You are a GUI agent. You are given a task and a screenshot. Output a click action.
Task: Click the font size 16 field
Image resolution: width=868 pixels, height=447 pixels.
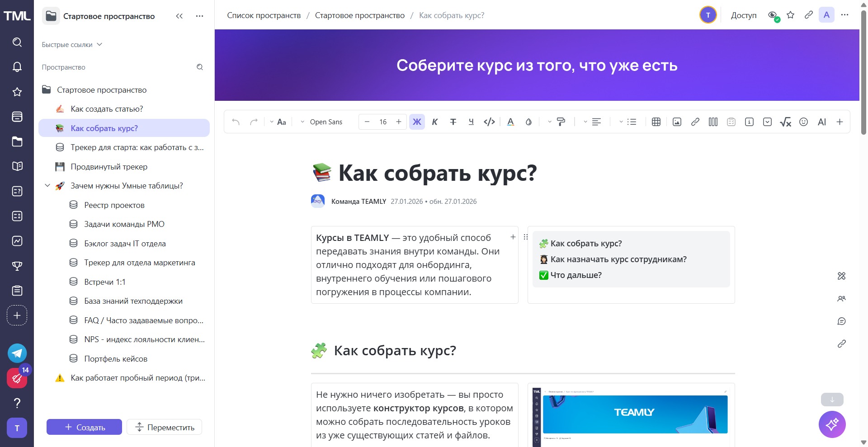383,122
